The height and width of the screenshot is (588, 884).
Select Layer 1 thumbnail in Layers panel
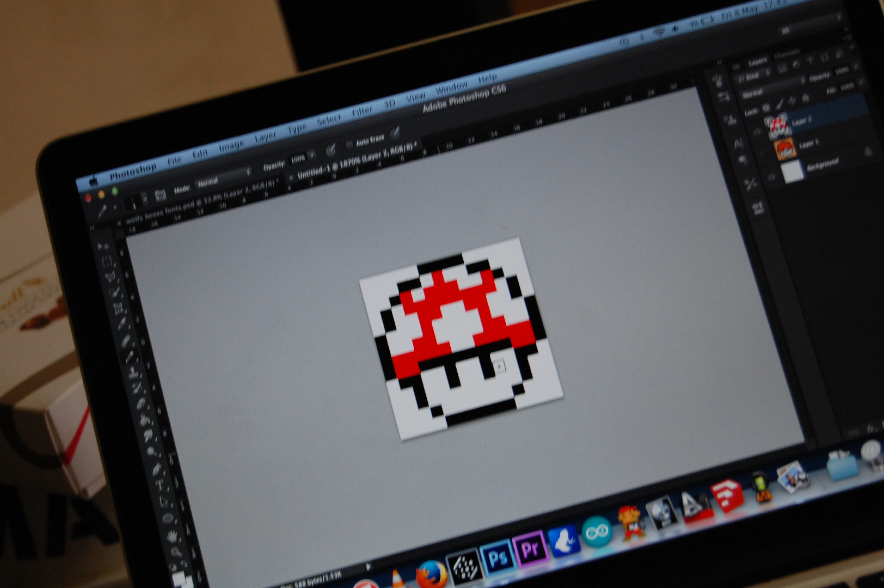(x=784, y=149)
